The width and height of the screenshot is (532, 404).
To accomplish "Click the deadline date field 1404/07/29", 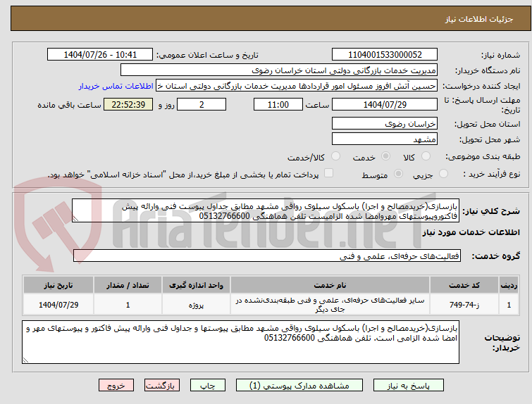I will [x=385, y=104].
